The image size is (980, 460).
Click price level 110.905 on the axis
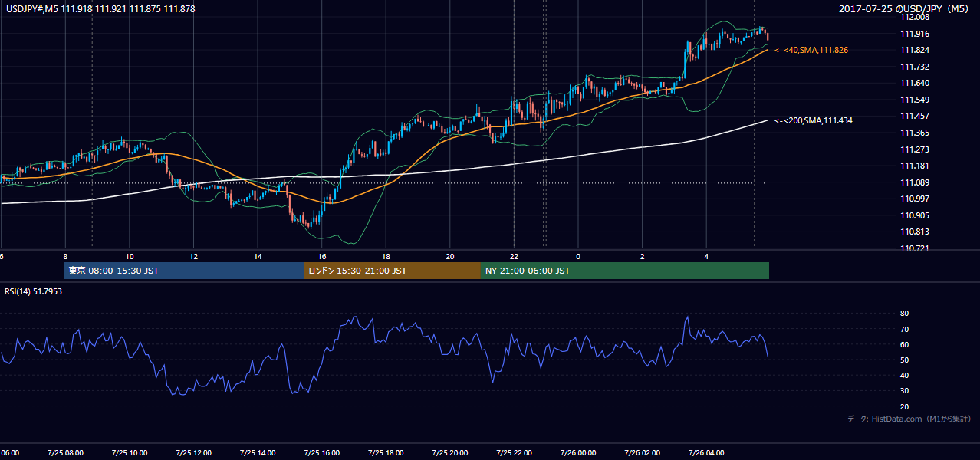(915, 215)
